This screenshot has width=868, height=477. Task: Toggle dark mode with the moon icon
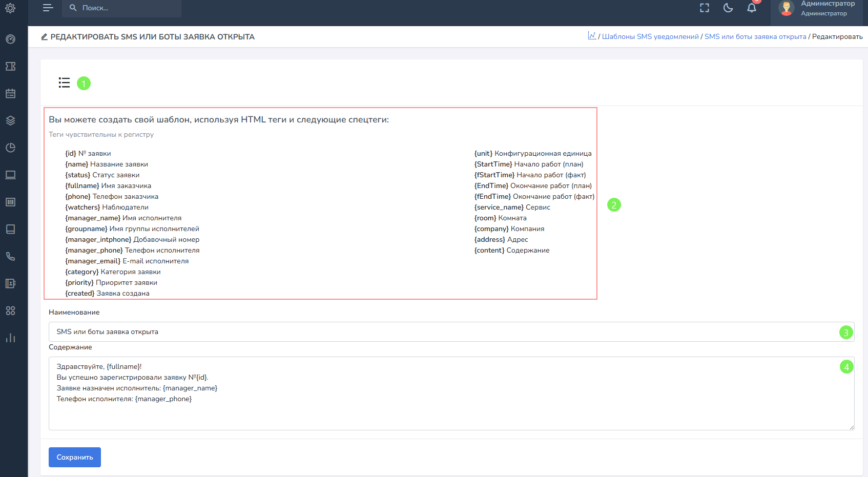click(x=728, y=8)
